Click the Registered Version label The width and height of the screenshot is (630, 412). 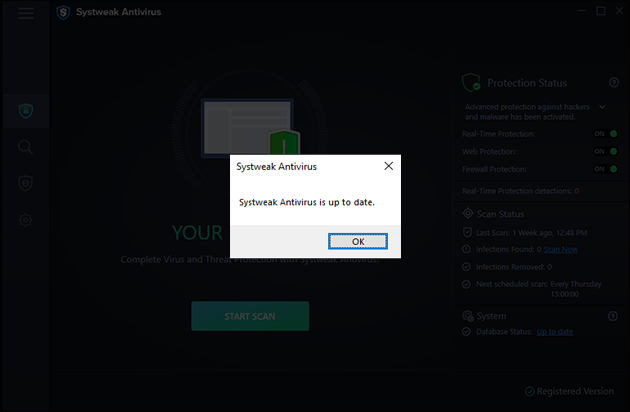click(x=575, y=391)
